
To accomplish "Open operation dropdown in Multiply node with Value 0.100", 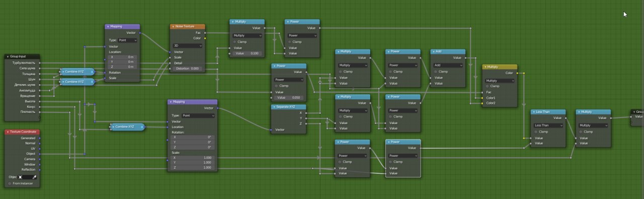I will tap(247, 36).
